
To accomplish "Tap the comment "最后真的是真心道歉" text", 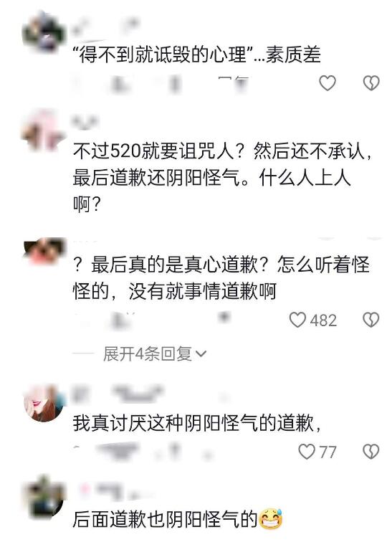I will [x=221, y=278].
